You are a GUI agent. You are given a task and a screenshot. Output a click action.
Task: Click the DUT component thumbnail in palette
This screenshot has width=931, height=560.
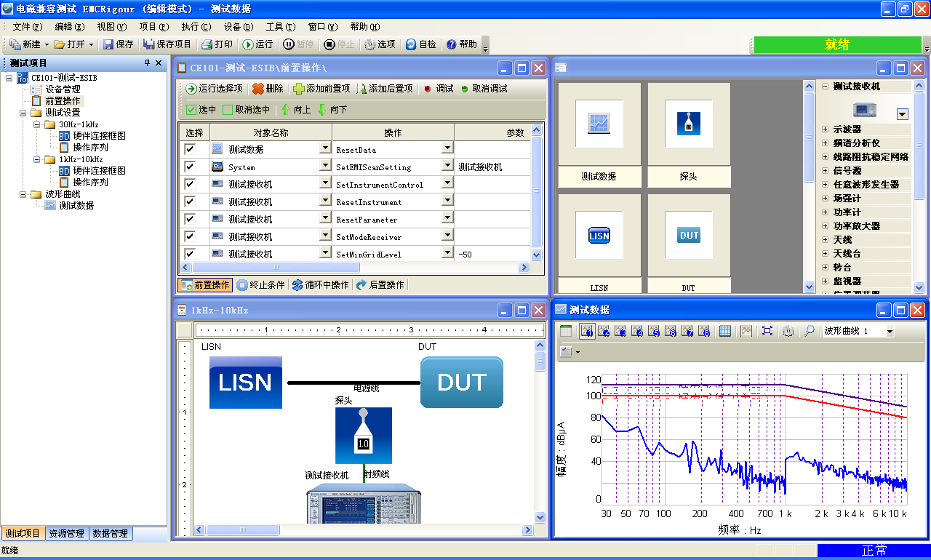click(x=688, y=235)
